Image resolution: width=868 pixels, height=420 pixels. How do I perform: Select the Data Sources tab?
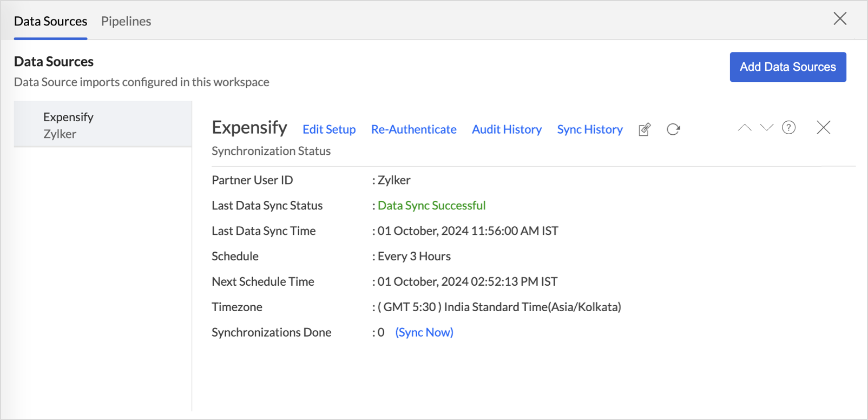point(50,21)
